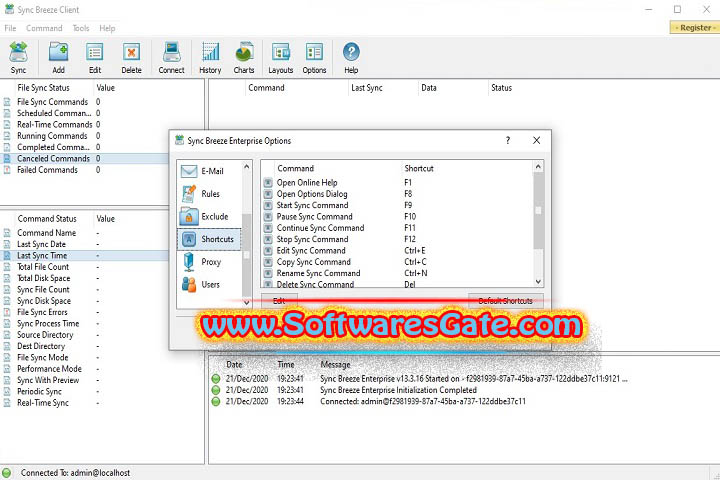
Task: Open the Help menu
Action: point(107,28)
